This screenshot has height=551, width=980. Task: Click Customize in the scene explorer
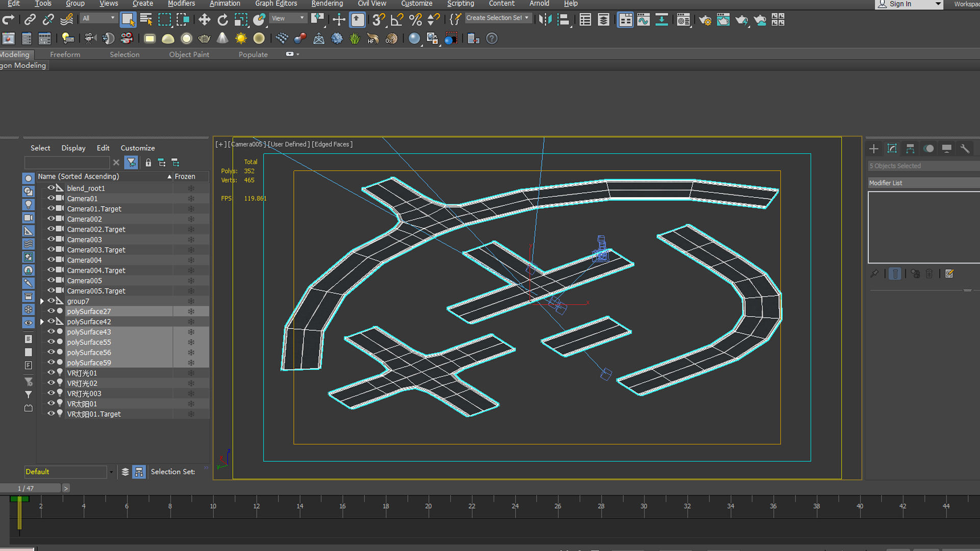[137, 148]
